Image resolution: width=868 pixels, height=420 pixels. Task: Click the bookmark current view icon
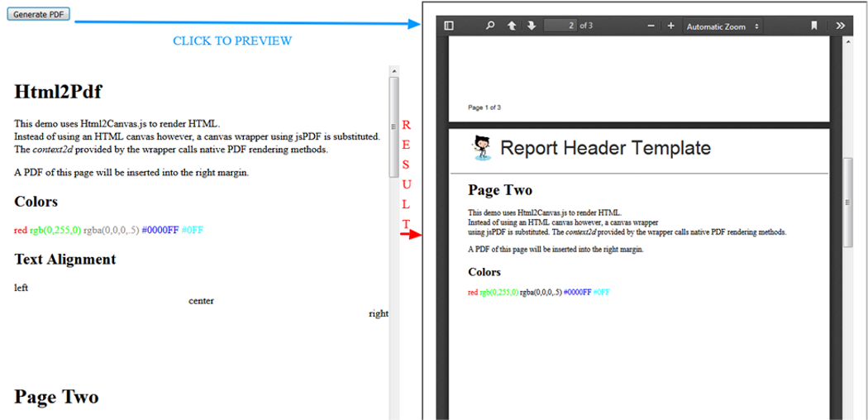[813, 26]
